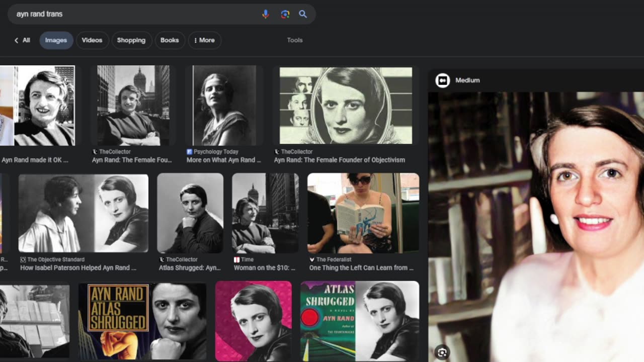This screenshot has height=362, width=644.
Task: Open the Shopping tab
Action: [131, 40]
